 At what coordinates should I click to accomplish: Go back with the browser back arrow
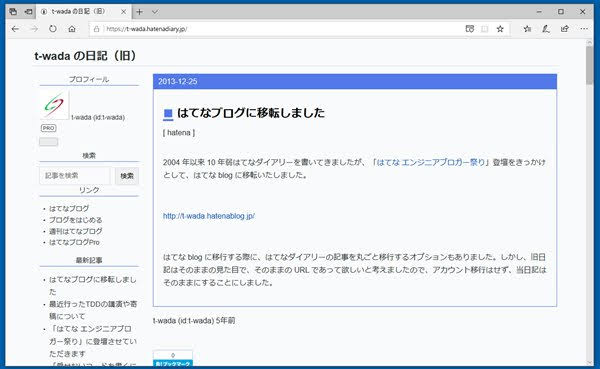pyautogui.click(x=15, y=29)
